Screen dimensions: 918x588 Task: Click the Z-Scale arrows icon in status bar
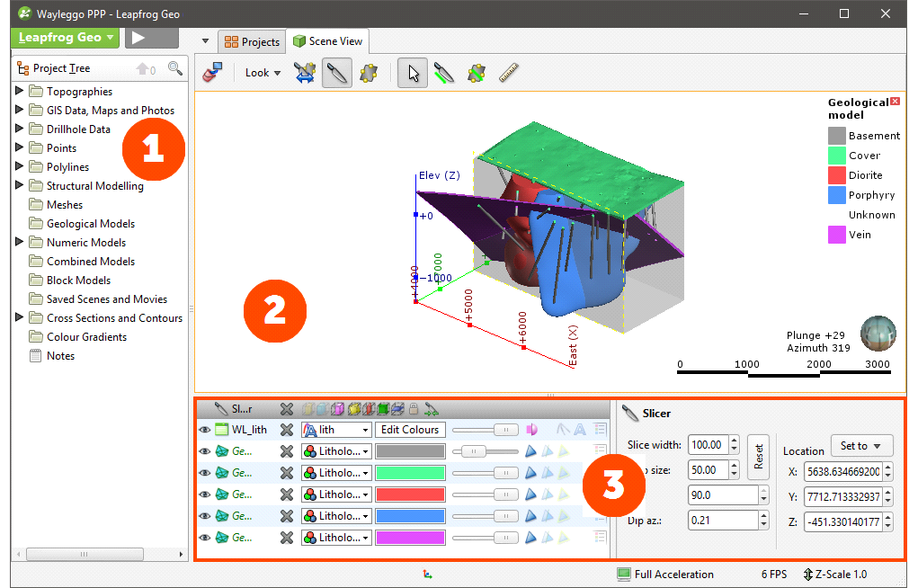(x=808, y=575)
